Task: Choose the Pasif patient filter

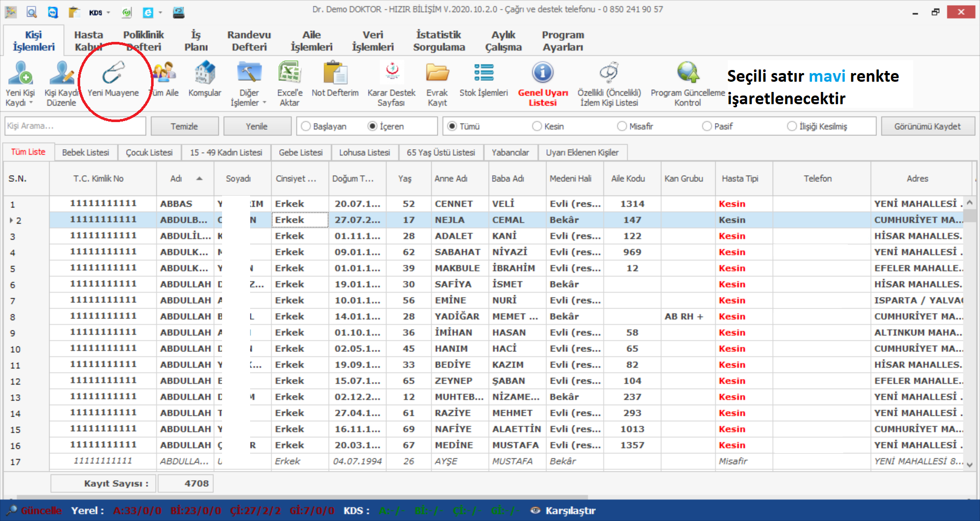Action: pos(707,126)
